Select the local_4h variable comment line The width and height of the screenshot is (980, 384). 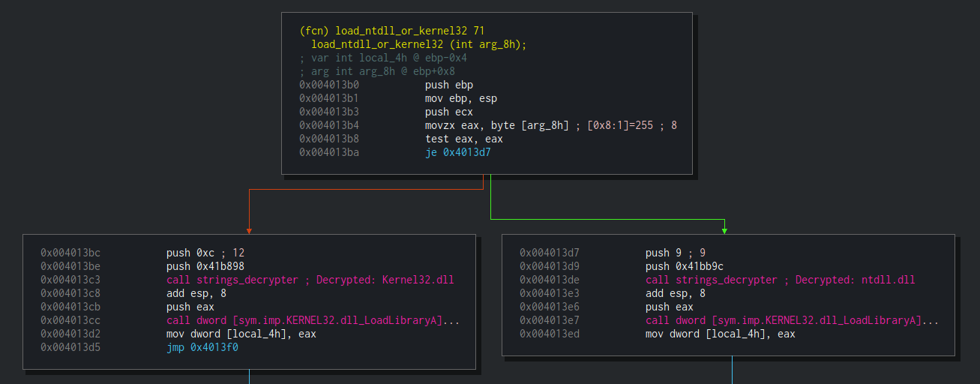coord(383,58)
